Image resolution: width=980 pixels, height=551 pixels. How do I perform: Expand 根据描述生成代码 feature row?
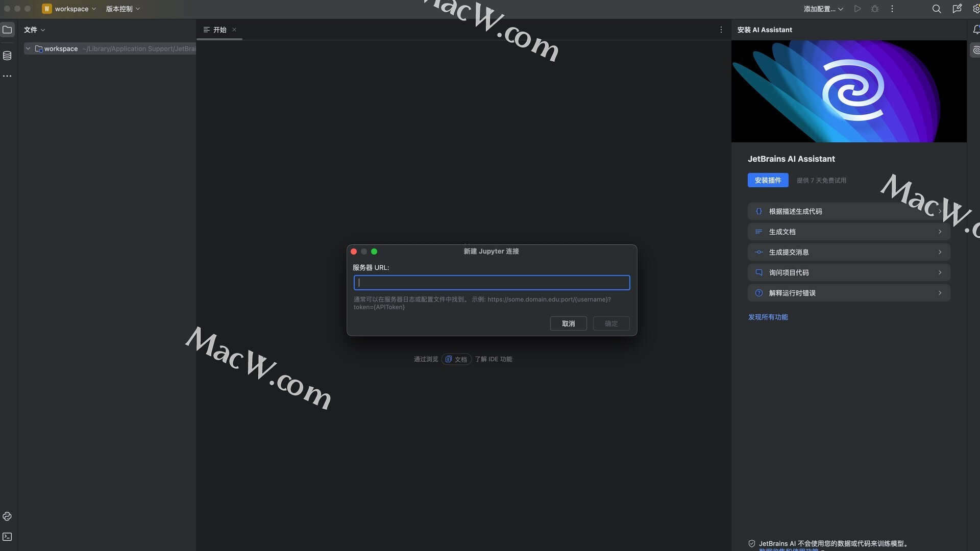click(x=849, y=211)
